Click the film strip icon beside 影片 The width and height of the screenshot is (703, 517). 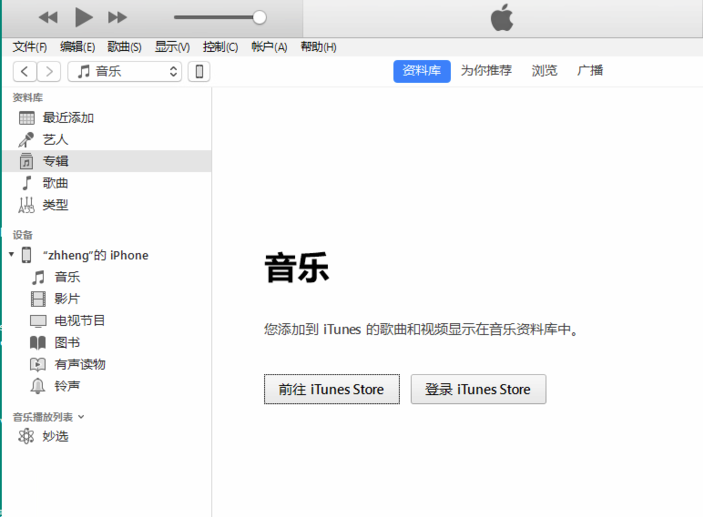pyautogui.click(x=38, y=299)
